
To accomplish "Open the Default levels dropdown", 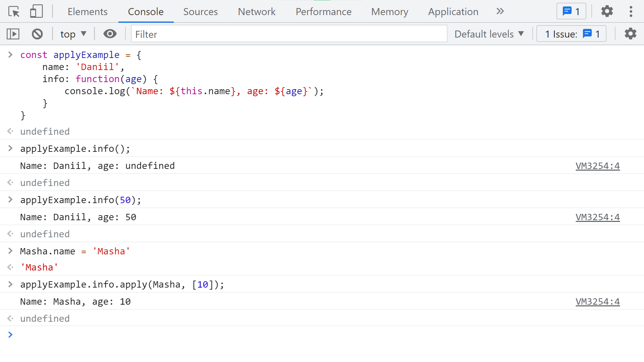I will (489, 34).
